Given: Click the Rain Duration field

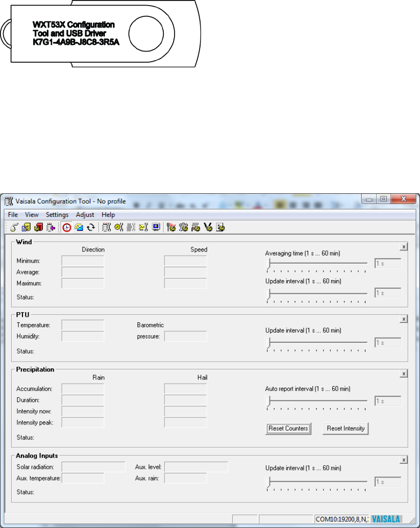Looking at the screenshot, I should 83,400.
